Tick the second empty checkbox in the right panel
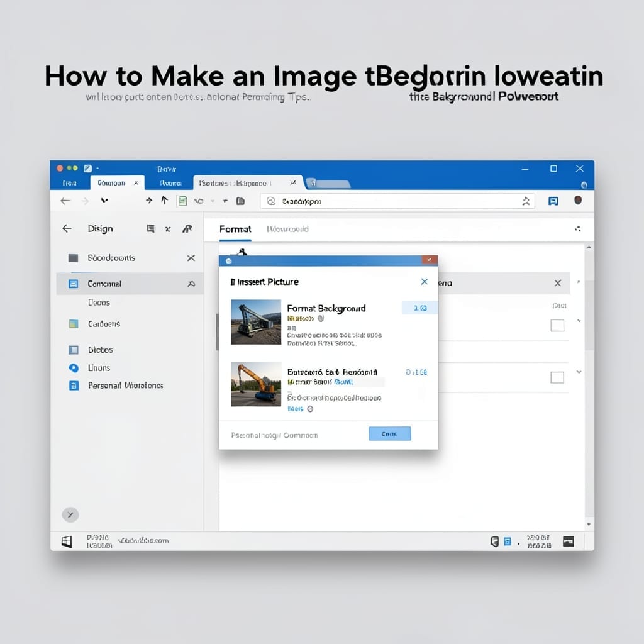644x644 pixels. pos(557,377)
